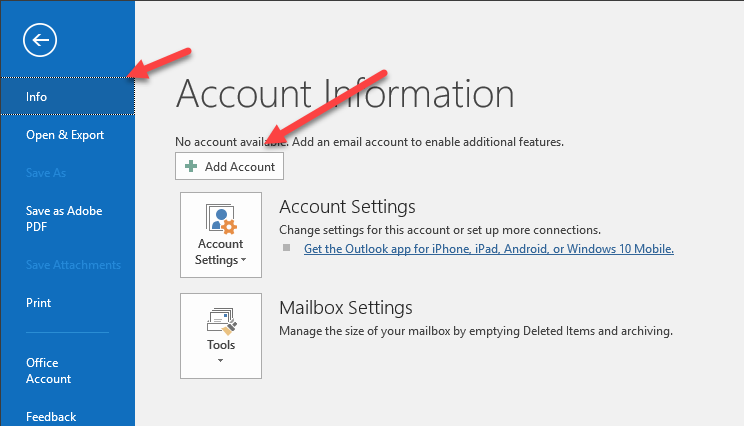Click the back arrow circle icon
The width and height of the screenshot is (744, 426).
coord(40,40)
